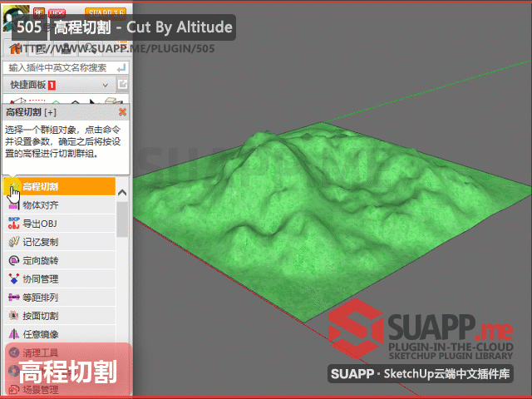This screenshot has height=399, width=532.
Task: Click the 导出OBJ SKP-OBJ icon
Action: 13,224
